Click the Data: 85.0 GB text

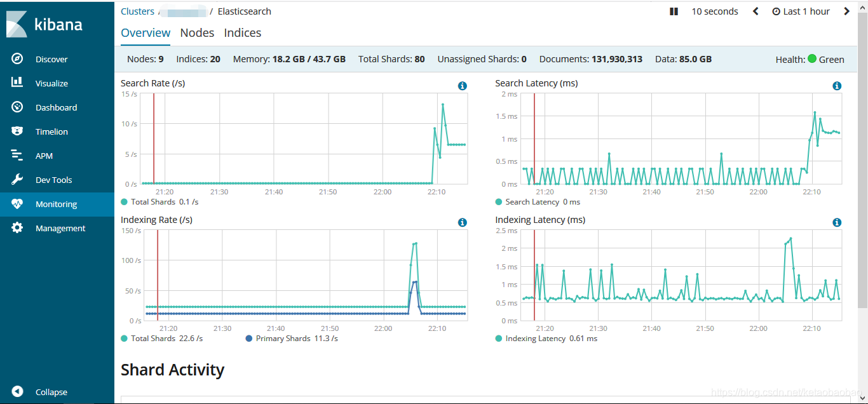tap(684, 59)
